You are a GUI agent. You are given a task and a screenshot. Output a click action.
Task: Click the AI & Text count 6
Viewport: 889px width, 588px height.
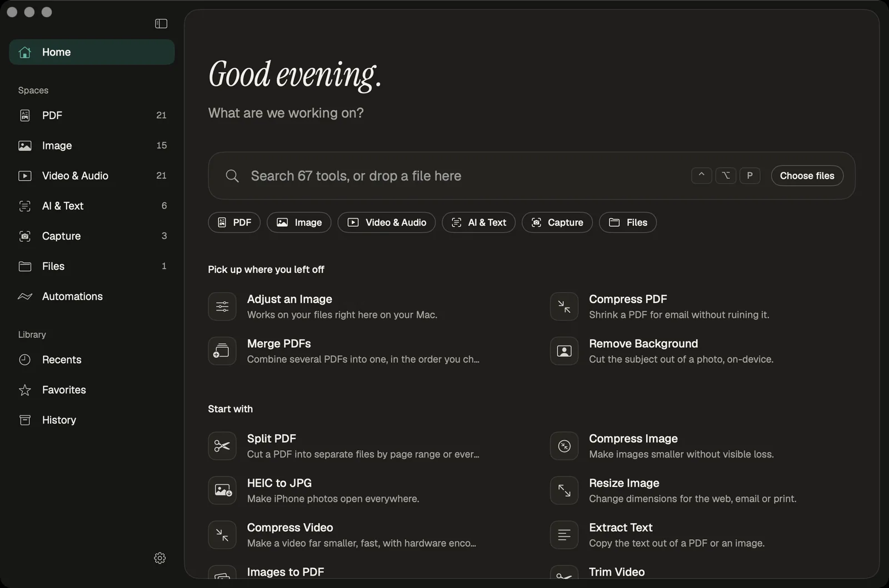pos(164,206)
